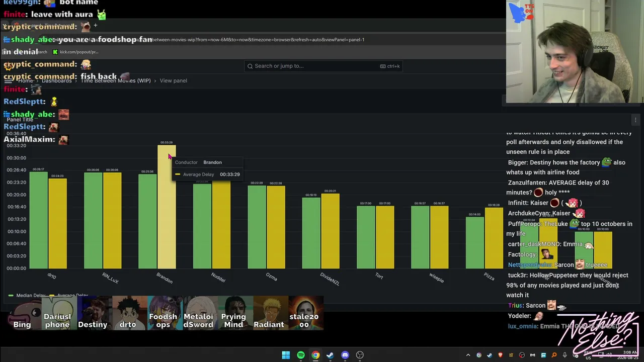Click the Nuddel x-axis label
Image resolution: width=644 pixels, height=362 pixels.
218,278
